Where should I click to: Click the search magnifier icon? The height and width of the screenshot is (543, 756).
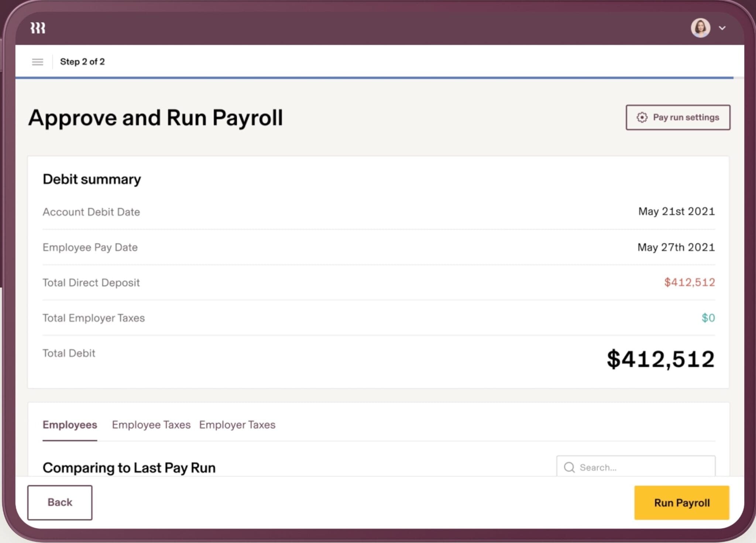pyautogui.click(x=569, y=467)
